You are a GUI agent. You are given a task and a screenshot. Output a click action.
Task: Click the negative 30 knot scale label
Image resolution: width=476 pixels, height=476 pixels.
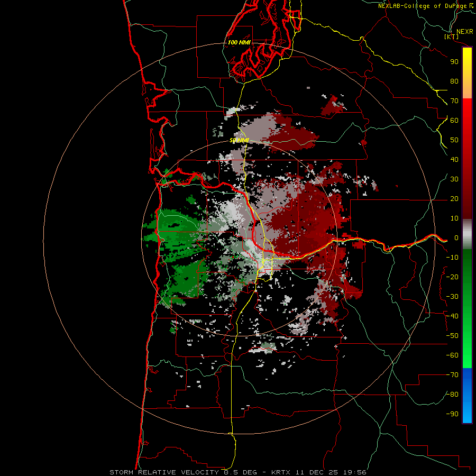452,297
